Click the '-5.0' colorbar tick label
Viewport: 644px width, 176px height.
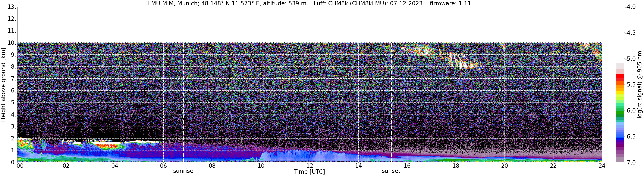[630, 59]
